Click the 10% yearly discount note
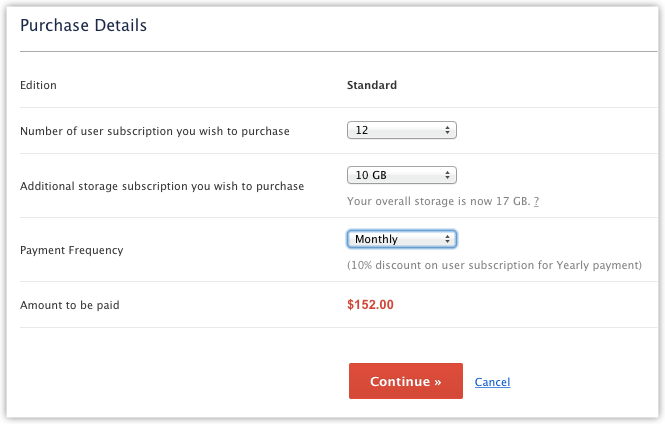The height and width of the screenshot is (424, 665). [x=494, y=265]
